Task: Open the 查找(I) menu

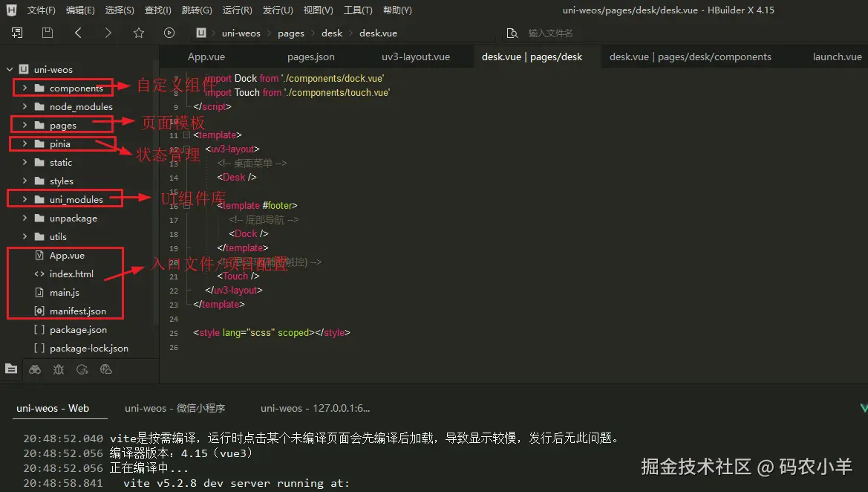Action: click(x=157, y=10)
